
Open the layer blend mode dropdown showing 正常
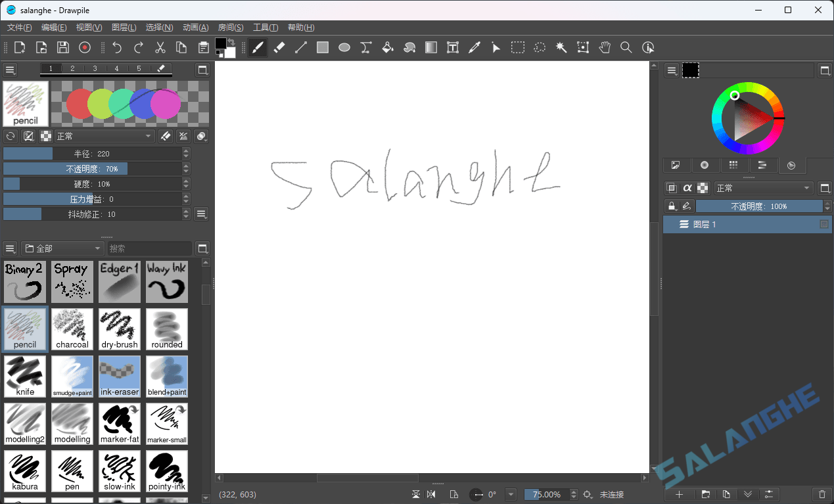(762, 187)
